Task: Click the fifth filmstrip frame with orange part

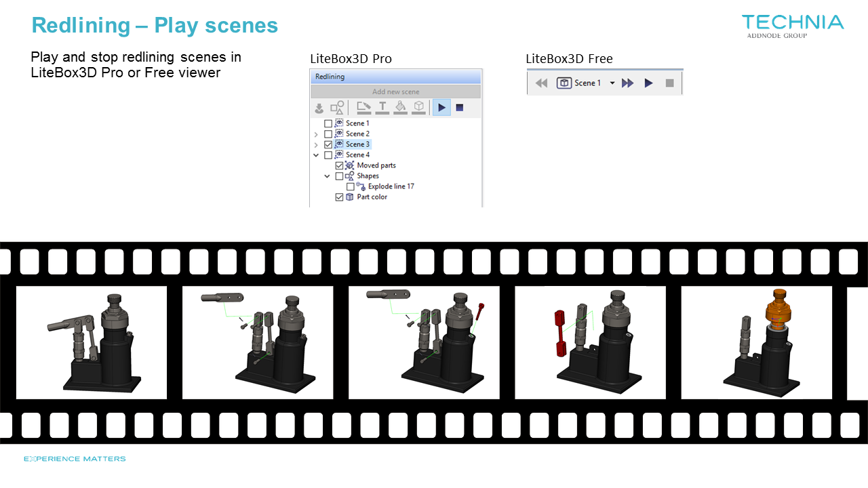Action: [757, 342]
